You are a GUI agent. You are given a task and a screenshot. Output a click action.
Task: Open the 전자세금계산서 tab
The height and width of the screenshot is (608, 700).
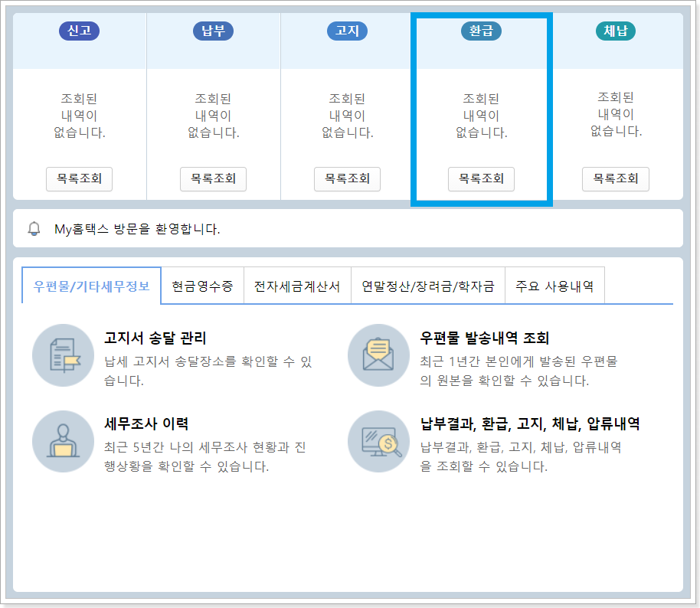[297, 284]
